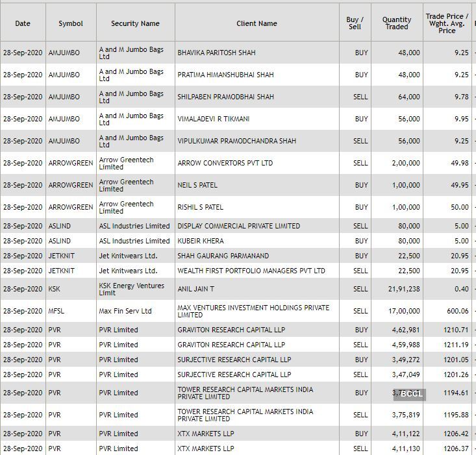476x455 pixels.
Task: Select client SHILPABEN PRAMODBHAI SHAH
Action: pyautogui.click(x=225, y=97)
